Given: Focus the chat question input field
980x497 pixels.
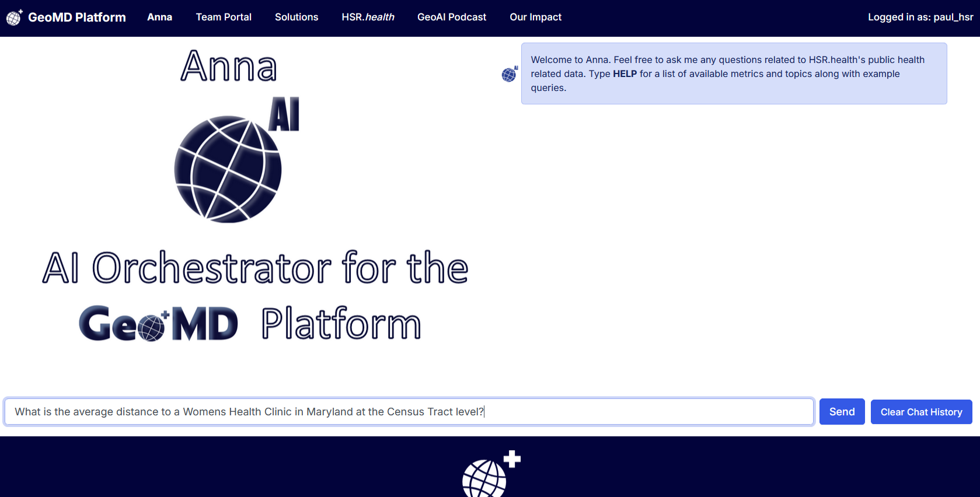Looking at the screenshot, I should tap(409, 412).
